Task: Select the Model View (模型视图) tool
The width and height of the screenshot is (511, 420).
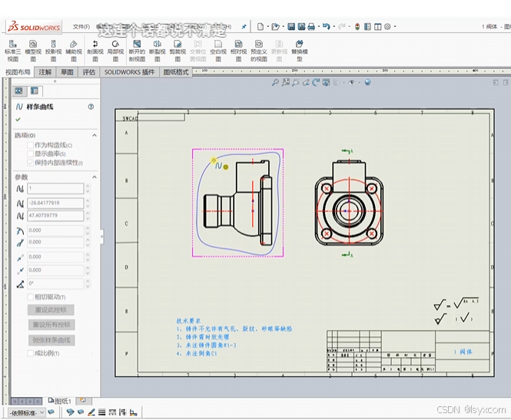Action: (x=33, y=51)
